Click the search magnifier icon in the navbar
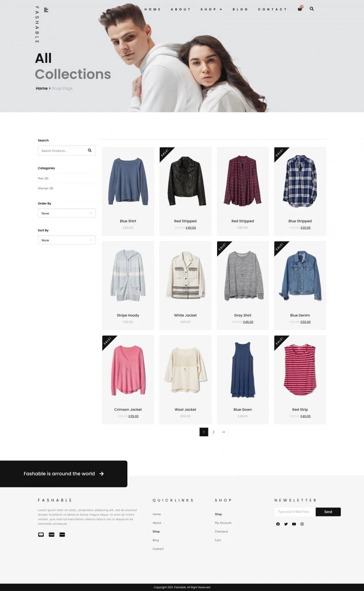This screenshot has width=364, height=591. pos(312,9)
